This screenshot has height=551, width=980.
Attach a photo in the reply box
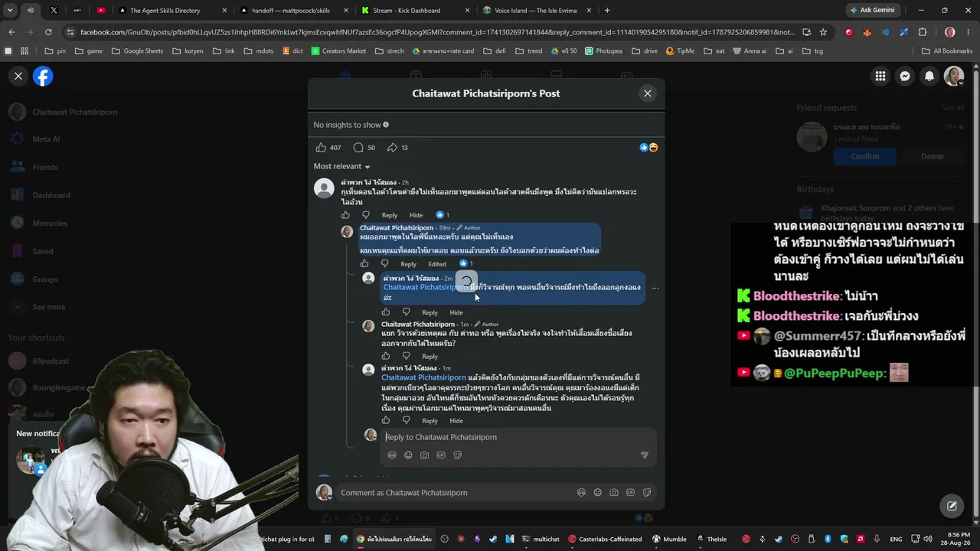point(425,455)
